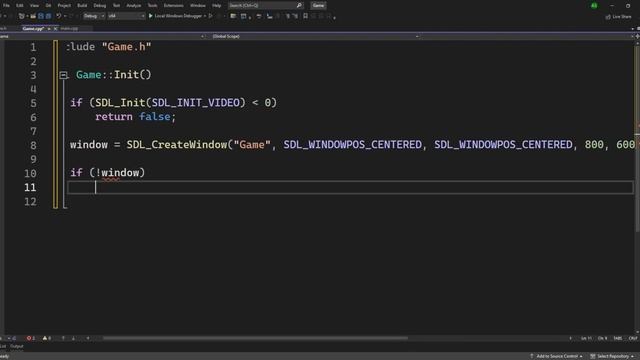The width and height of the screenshot is (640, 360).
Task: Open the member navigation dropdown at right
Action: (x=527, y=36)
